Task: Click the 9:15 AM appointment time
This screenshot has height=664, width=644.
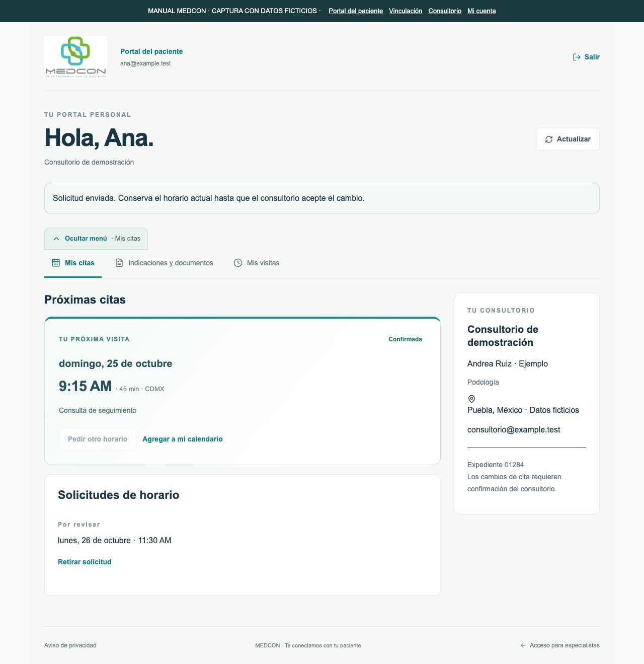Action: (86, 386)
